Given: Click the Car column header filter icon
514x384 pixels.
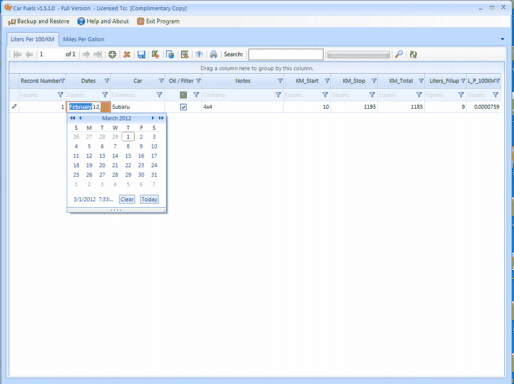Looking at the screenshot, I should click(x=161, y=81).
